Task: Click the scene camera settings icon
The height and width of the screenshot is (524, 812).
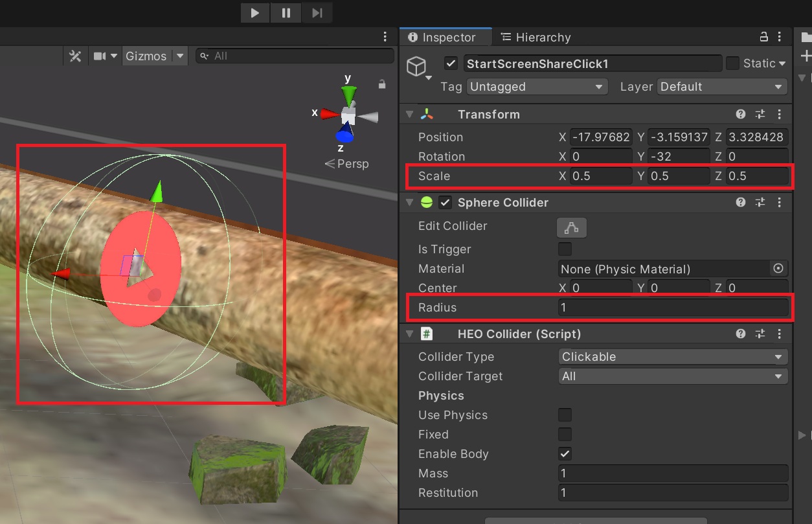Action: pos(100,56)
